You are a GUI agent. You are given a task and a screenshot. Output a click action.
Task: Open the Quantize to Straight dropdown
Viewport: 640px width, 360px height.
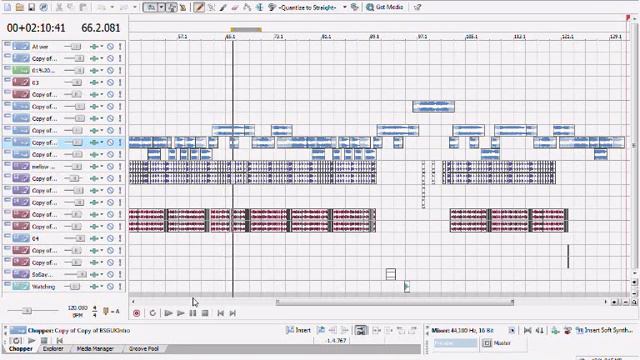point(345,7)
